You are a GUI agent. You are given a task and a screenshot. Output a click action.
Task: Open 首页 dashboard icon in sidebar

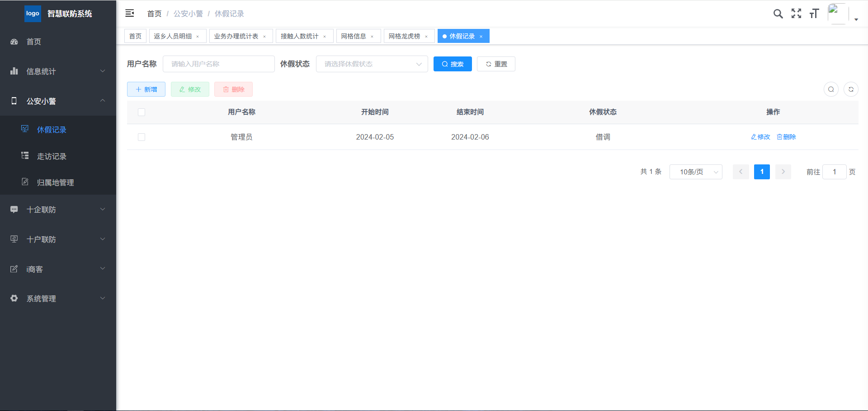[14, 42]
